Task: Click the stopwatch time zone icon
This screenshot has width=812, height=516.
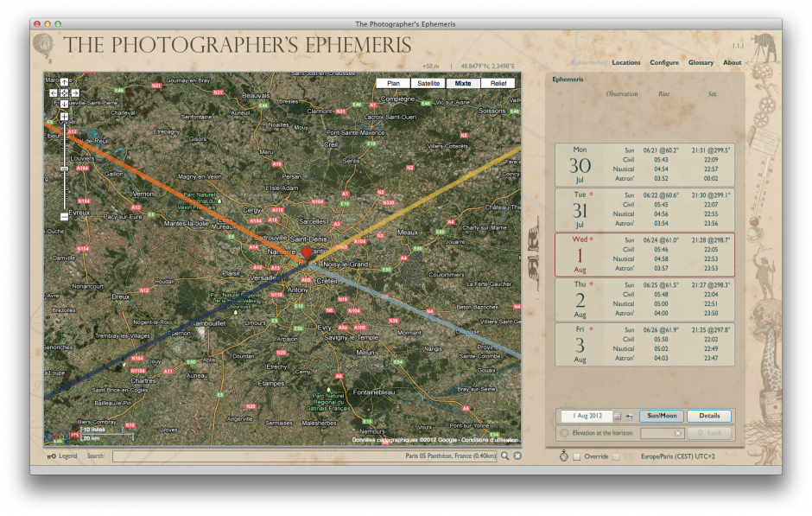Action: pos(564,455)
